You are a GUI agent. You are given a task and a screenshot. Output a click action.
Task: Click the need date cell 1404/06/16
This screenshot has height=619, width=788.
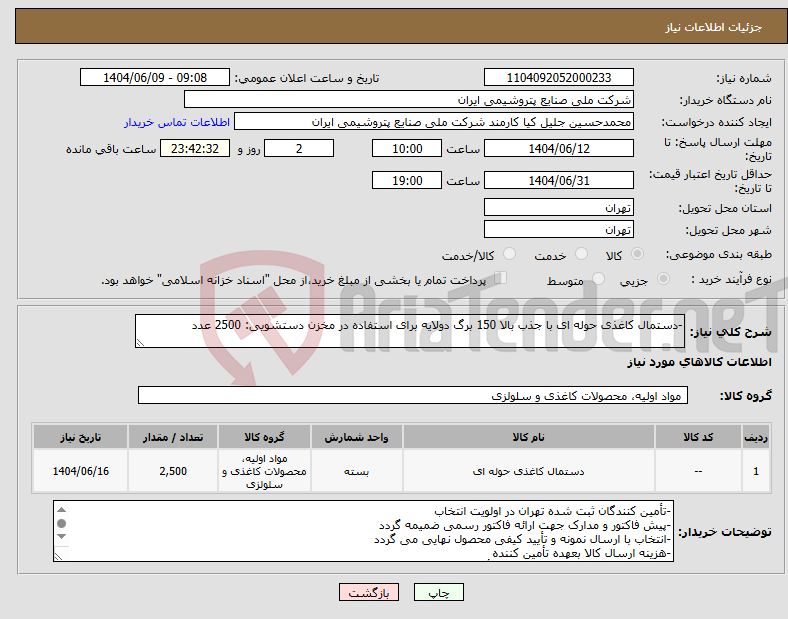80,471
